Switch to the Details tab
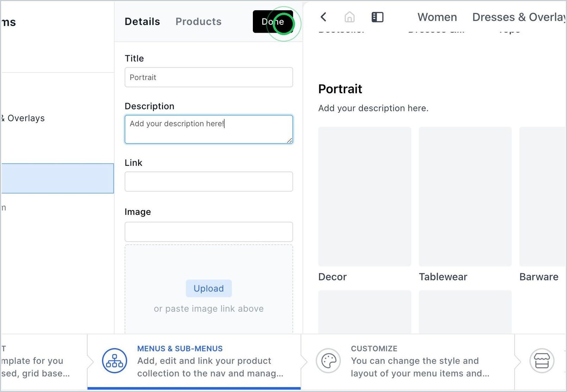Screen dimensions: 567x392 (142, 21)
